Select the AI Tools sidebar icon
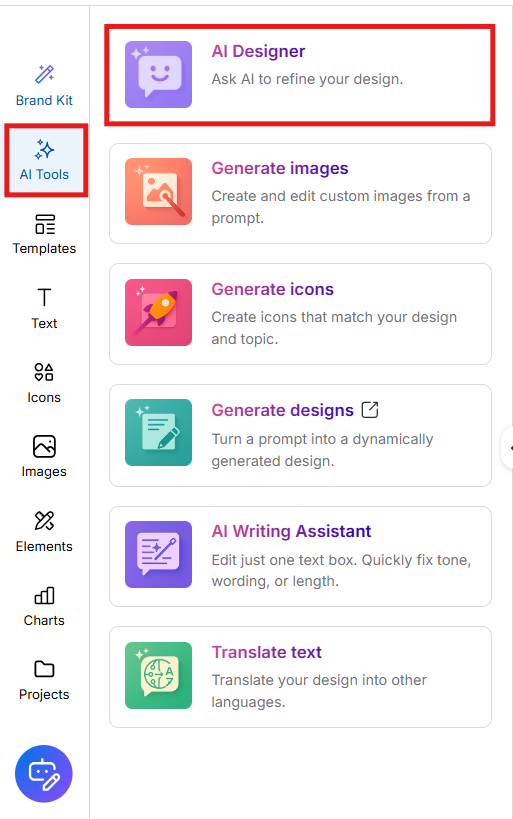This screenshot has height=819, width=513. (44, 160)
